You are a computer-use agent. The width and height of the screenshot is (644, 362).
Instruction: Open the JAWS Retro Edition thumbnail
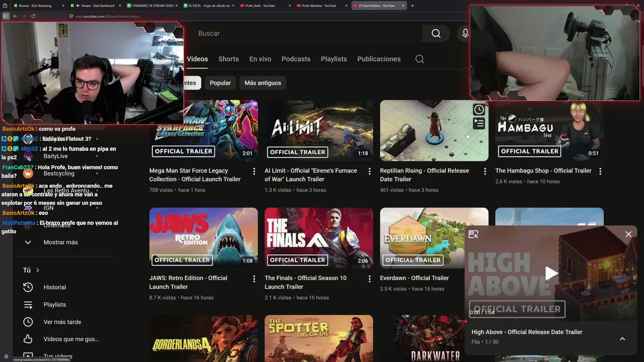pos(204,238)
